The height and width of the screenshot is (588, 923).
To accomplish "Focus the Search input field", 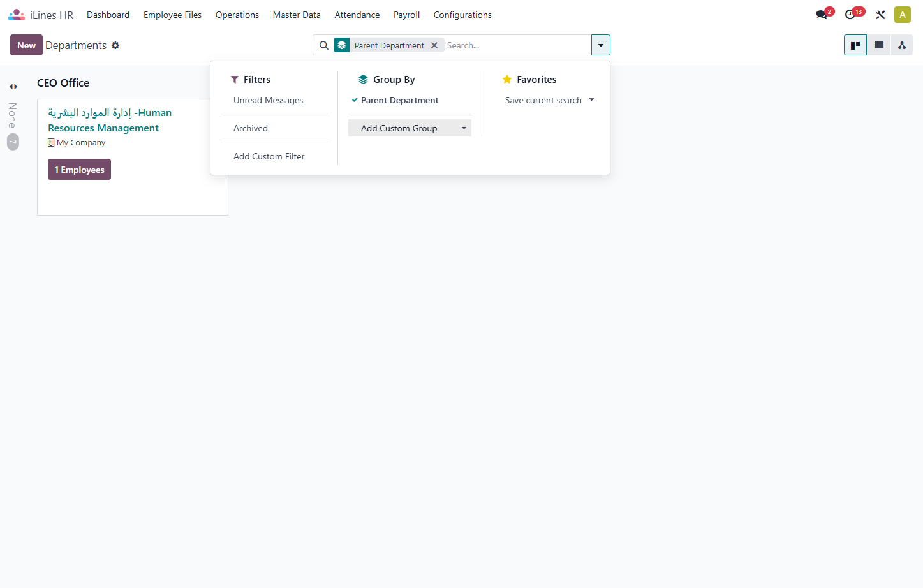I will tap(517, 45).
